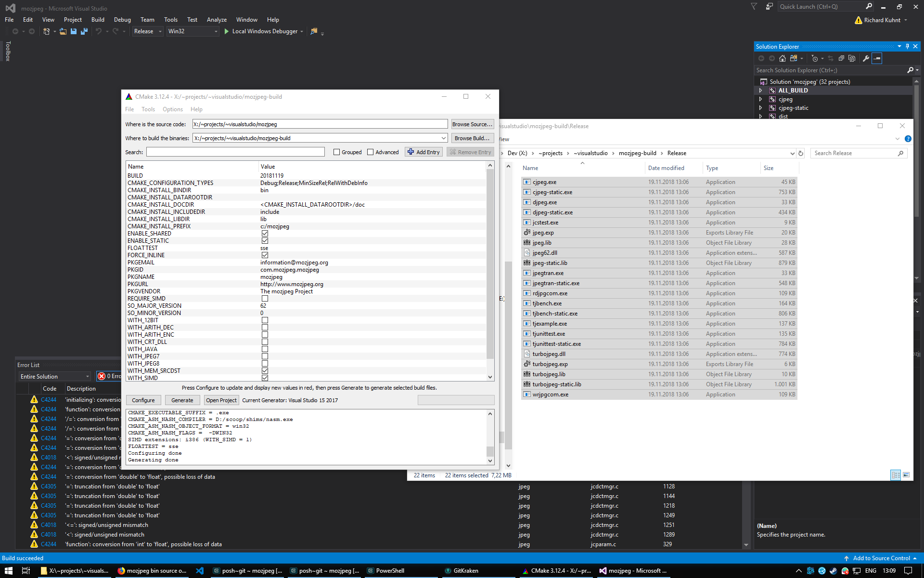Screen dimensions: 924x578
Task: Expand the cjpeg project node
Action: pyautogui.click(x=760, y=99)
